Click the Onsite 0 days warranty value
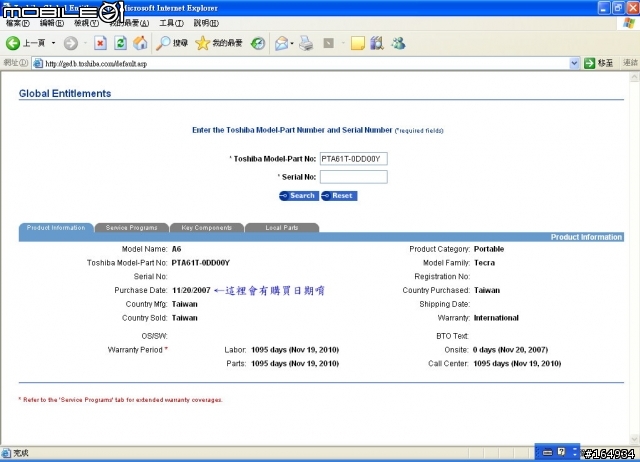The width and height of the screenshot is (640, 462). 510,350
